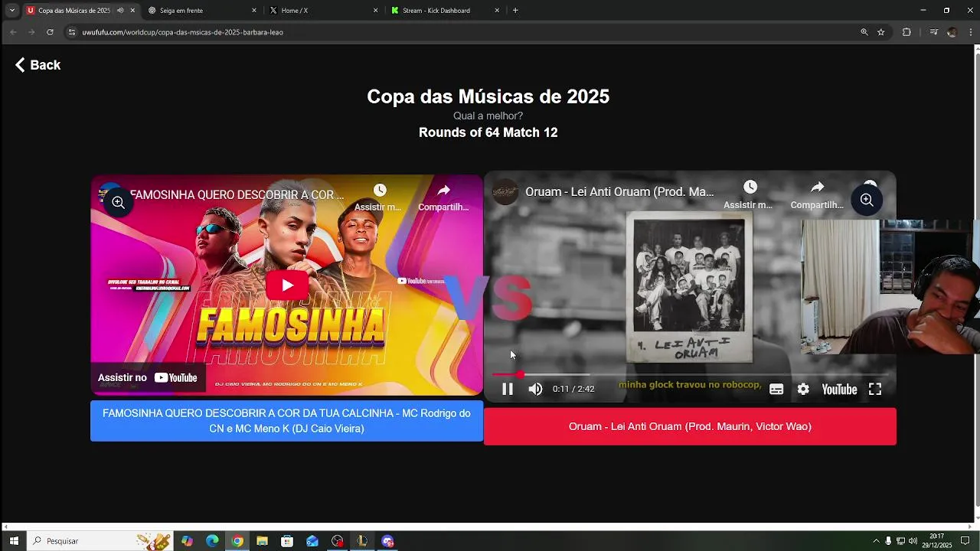Open Discord from taskbar
This screenshot has width=980, height=551.
point(387,541)
